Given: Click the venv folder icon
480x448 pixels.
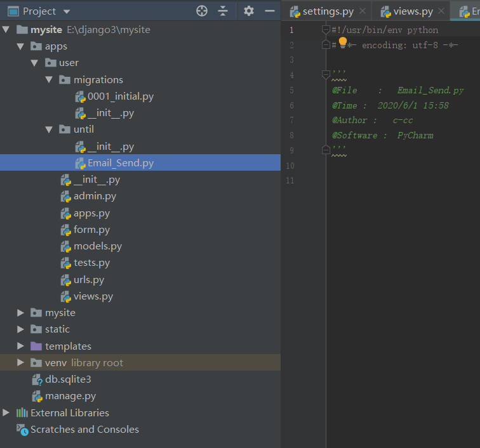Looking at the screenshot, I should [x=36, y=362].
